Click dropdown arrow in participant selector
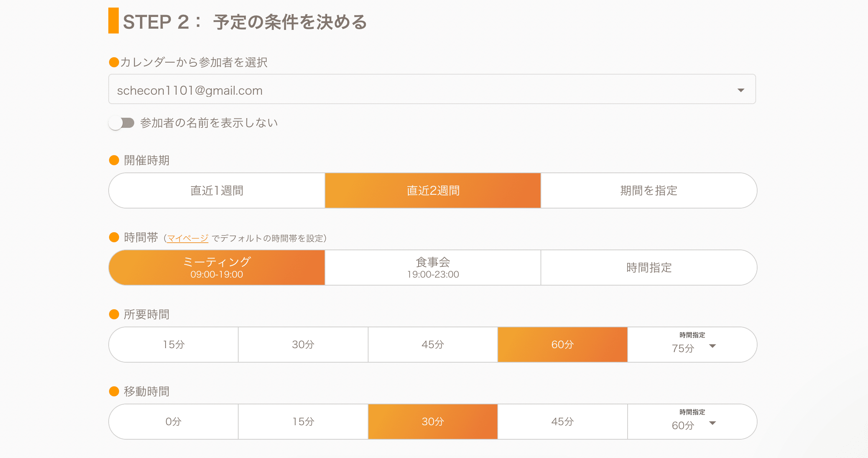The width and height of the screenshot is (868, 458). (x=741, y=90)
